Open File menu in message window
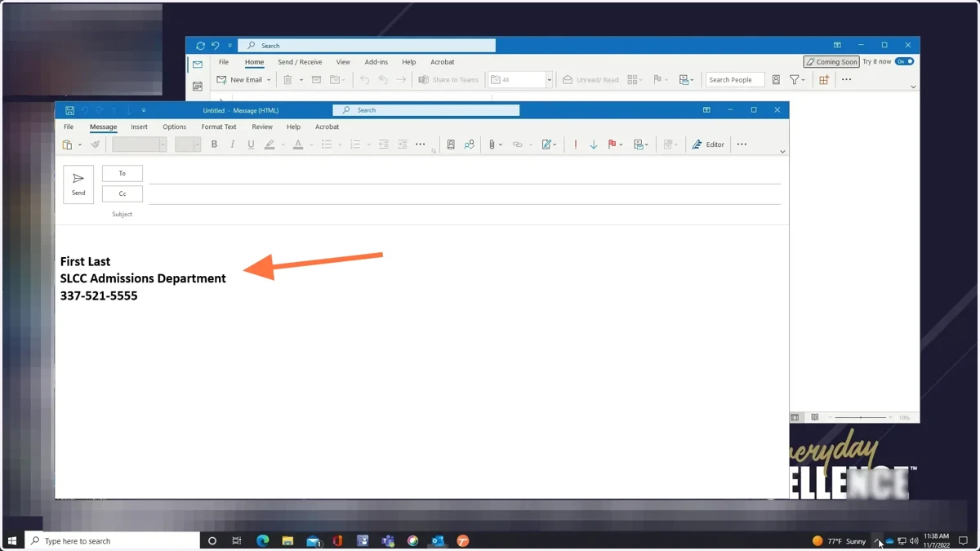The width and height of the screenshot is (980, 551). click(69, 127)
